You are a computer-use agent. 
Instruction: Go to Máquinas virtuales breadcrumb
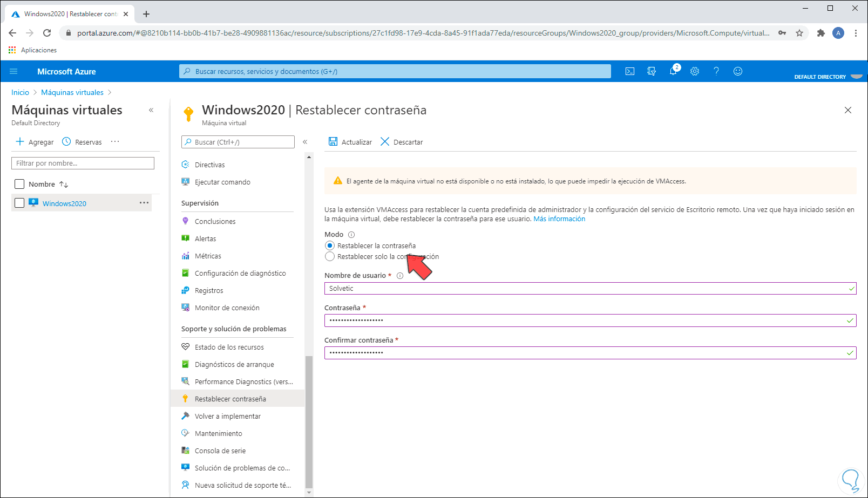tap(72, 92)
